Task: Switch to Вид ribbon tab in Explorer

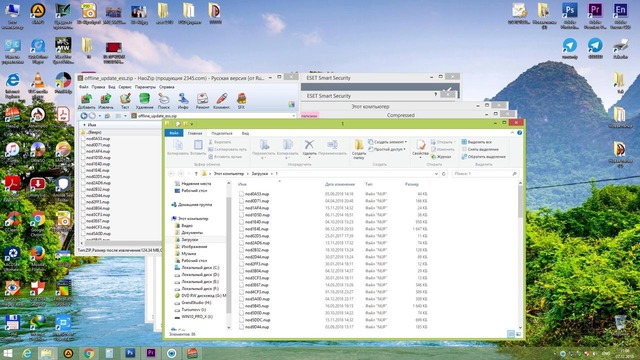Action: 245,133
